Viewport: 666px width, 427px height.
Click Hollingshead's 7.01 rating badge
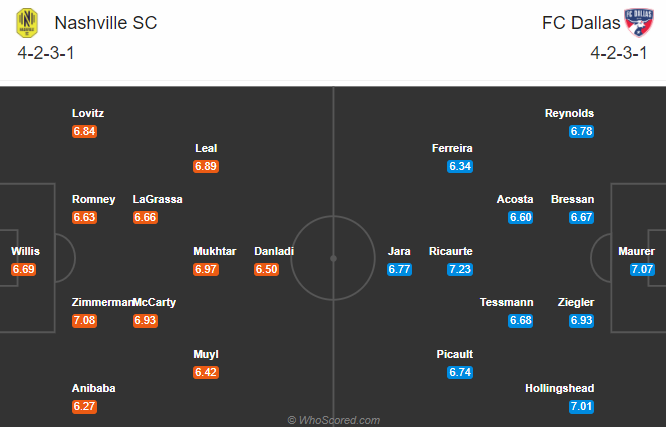(581, 406)
